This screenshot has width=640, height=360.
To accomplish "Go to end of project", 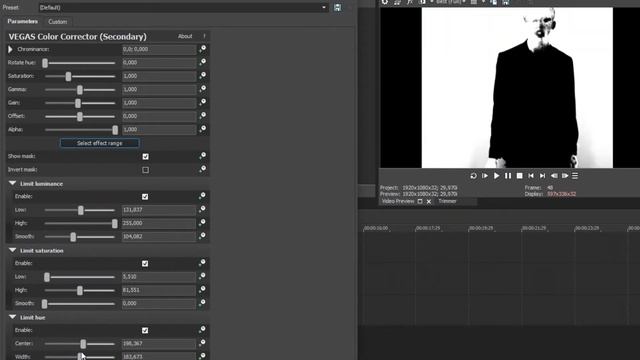I will 542,176.
